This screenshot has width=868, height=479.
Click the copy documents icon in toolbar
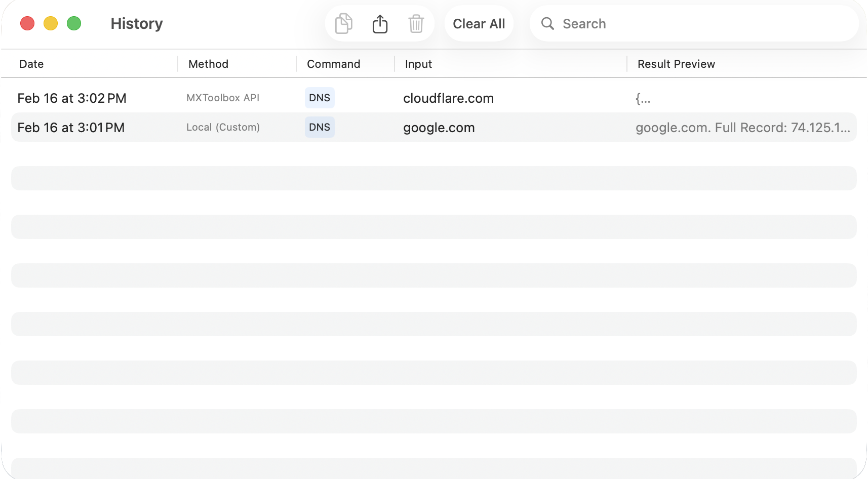[343, 24]
